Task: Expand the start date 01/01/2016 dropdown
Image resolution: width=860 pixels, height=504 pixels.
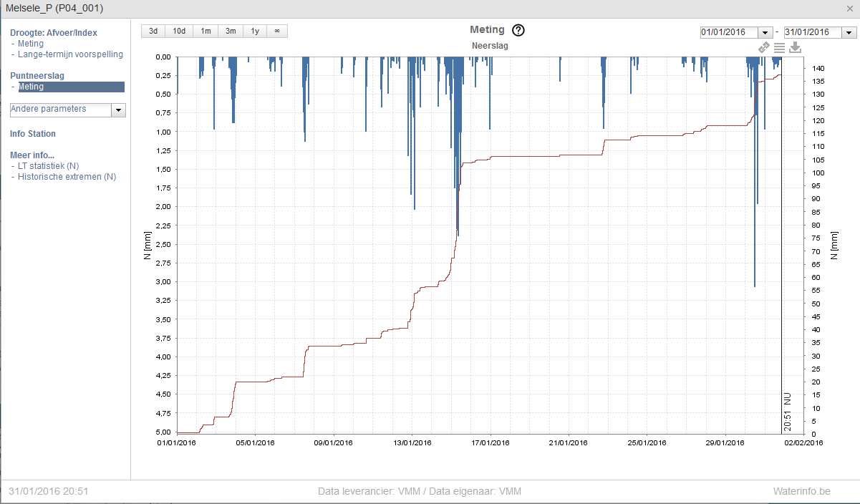Action: click(765, 33)
